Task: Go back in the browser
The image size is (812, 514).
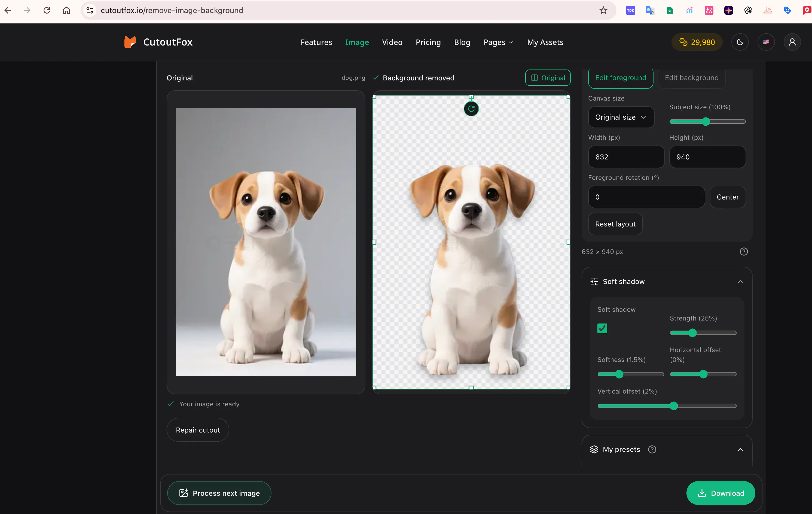Action: coord(8,10)
